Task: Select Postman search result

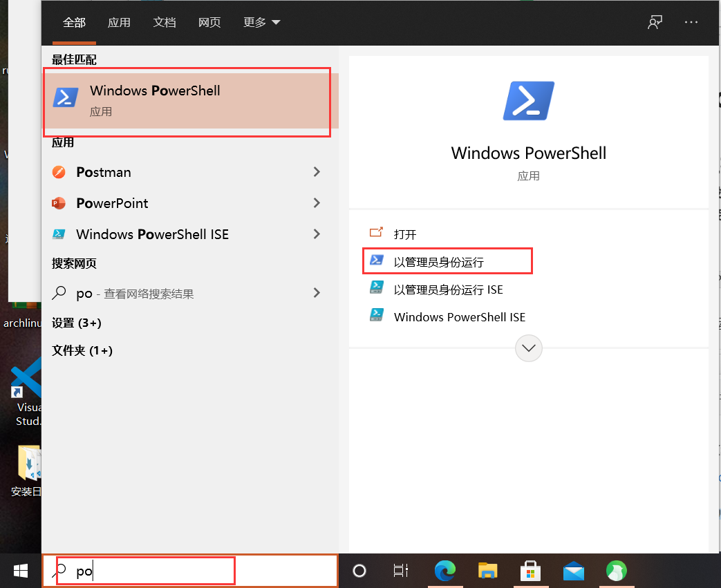Action: pyautogui.click(x=190, y=172)
